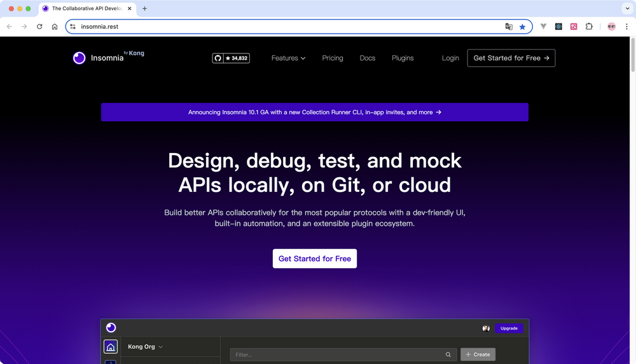Go to browser home via house icon

tap(55, 27)
